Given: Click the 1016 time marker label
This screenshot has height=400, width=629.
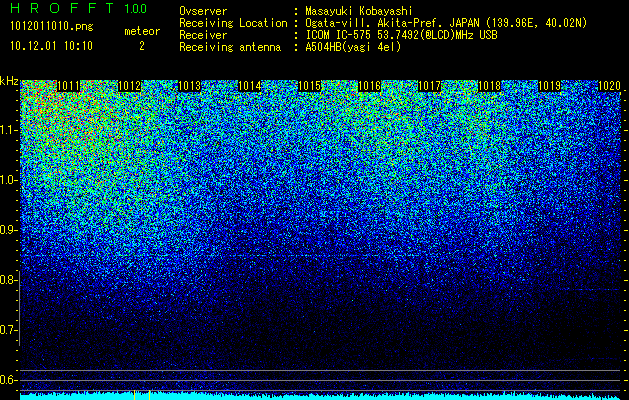Looking at the screenshot, I should pos(369,86).
